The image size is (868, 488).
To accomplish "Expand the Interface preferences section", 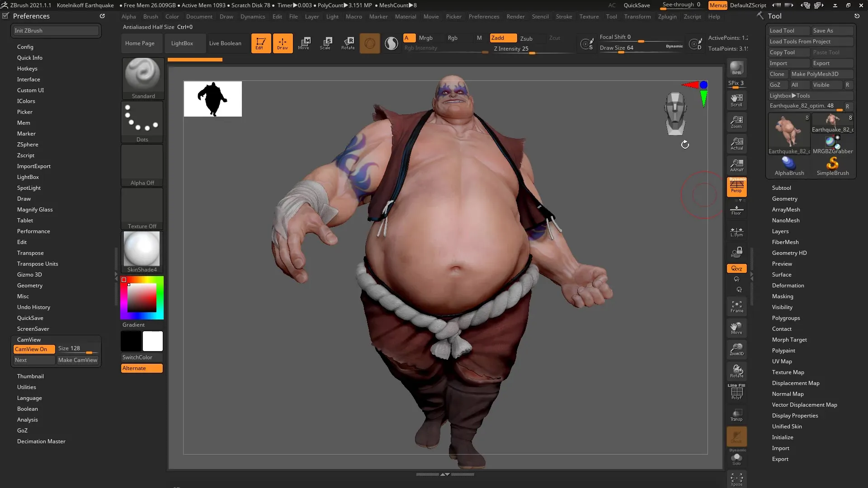I will (28, 80).
